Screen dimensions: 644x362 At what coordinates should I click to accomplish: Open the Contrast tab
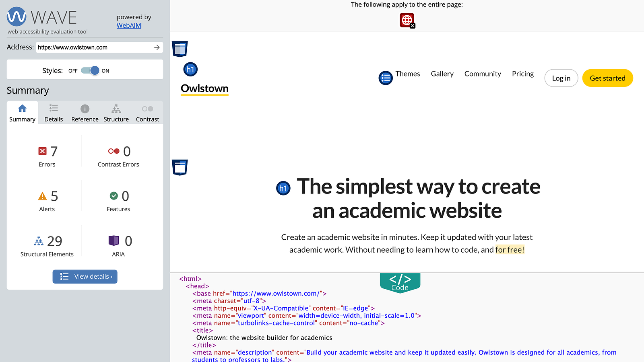pyautogui.click(x=147, y=113)
